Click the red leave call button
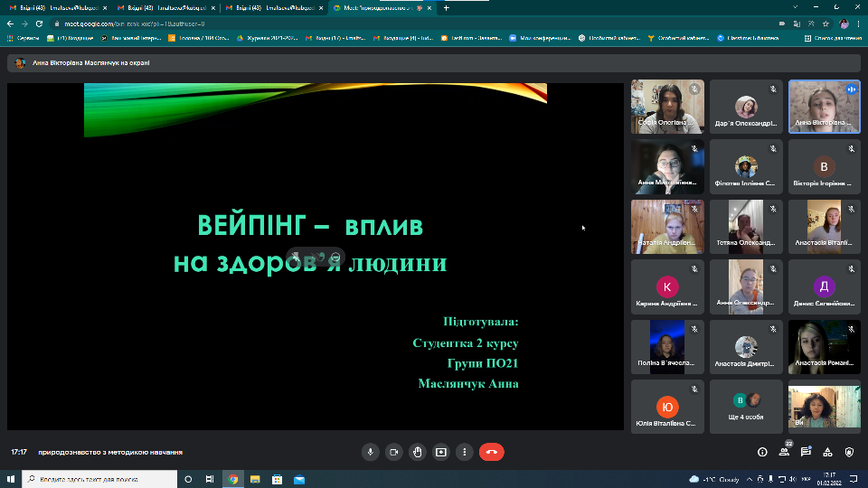The image size is (868, 488). 491,452
